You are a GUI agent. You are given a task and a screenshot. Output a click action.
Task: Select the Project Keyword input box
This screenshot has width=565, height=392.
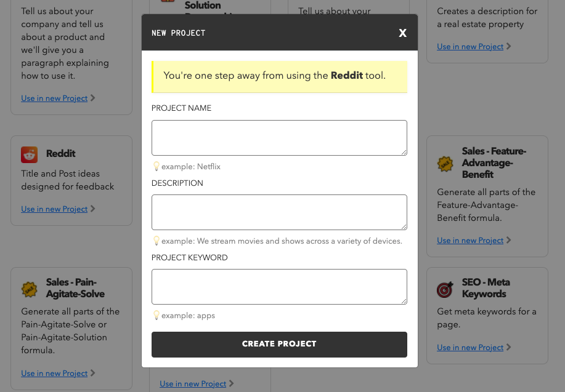pos(279,286)
